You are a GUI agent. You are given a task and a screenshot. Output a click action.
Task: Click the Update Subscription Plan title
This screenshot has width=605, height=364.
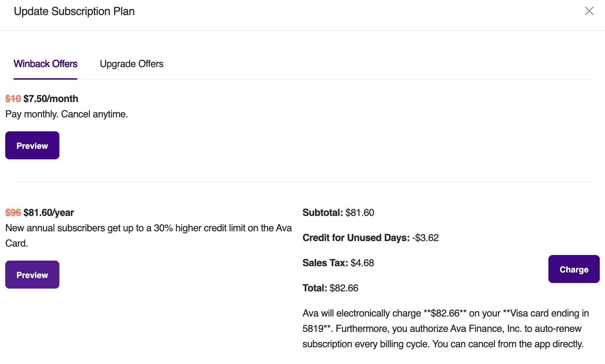point(74,12)
